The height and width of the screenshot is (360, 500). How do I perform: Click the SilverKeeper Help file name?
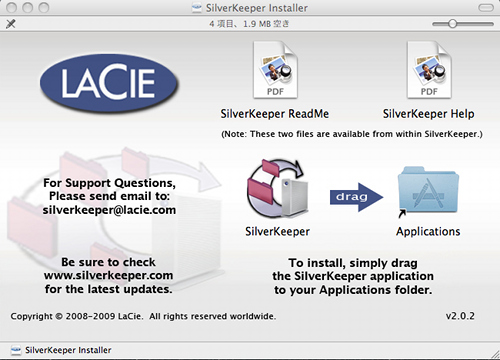tap(428, 114)
